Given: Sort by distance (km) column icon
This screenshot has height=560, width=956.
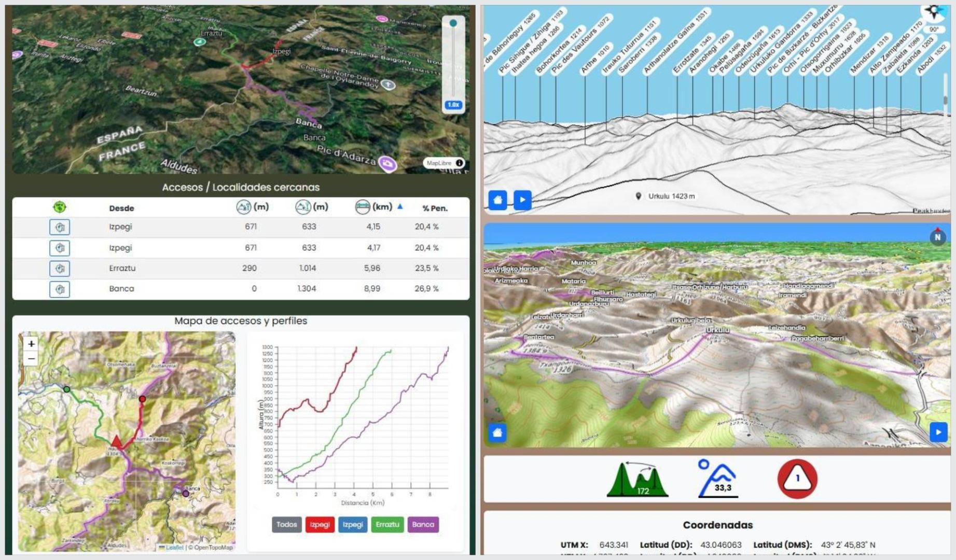Looking at the screenshot, I should point(363,207).
